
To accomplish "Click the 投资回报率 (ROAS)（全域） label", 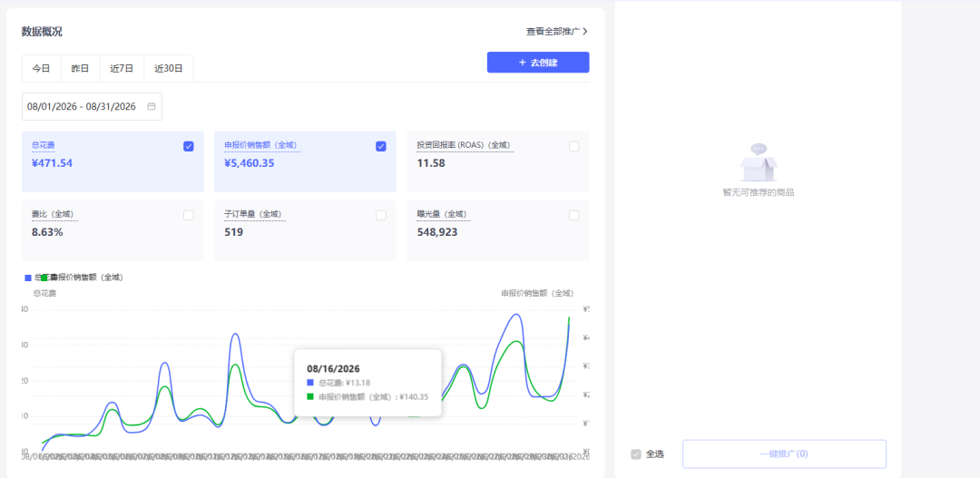I will [465, 146].
